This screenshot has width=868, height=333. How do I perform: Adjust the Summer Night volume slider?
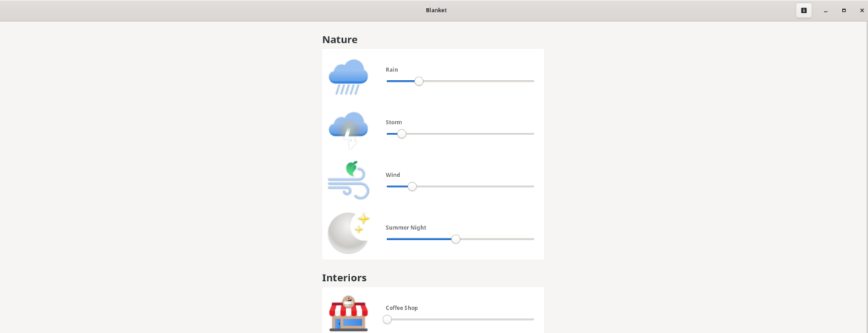click(460, 239)
